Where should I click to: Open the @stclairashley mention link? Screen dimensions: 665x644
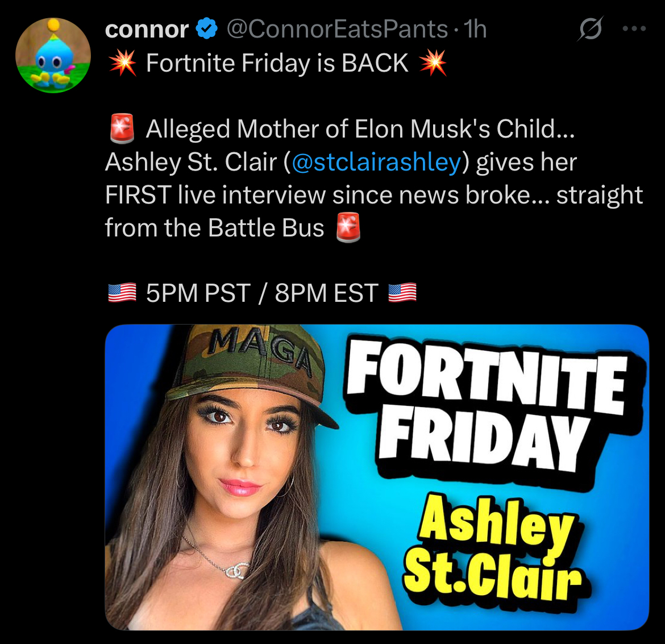[376, 163]
